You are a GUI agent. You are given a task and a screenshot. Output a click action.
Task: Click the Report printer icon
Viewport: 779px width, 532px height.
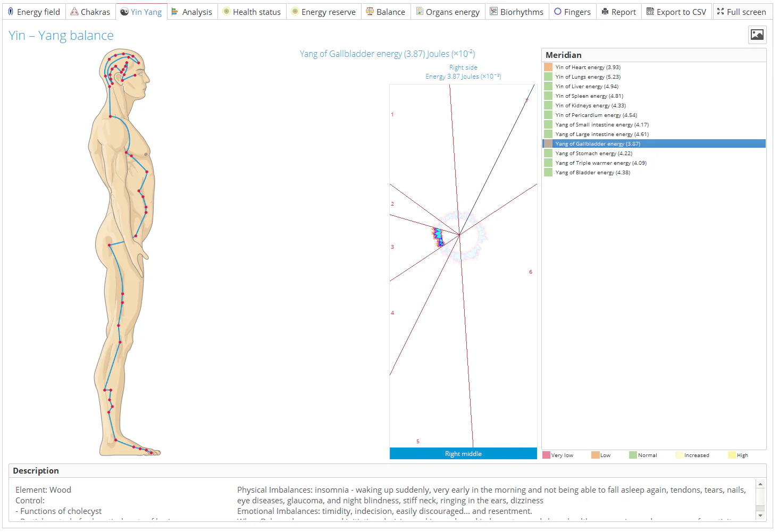click(606, 11)
